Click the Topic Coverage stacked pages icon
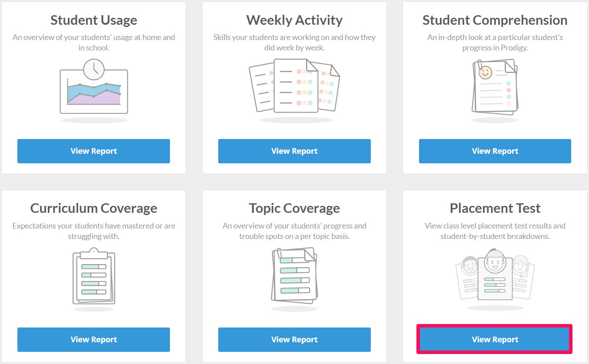 [x=294, y=279]
